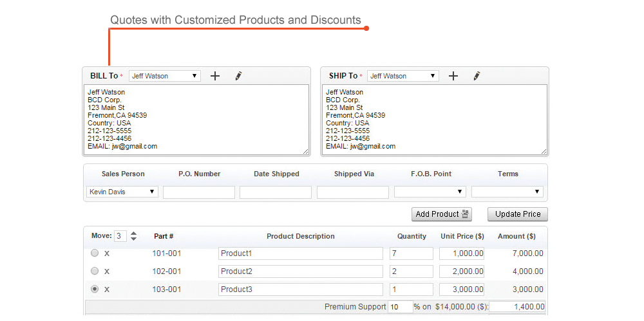This screenshot has width=644, height=321.
Task: Open the BILL To Jeff Watson dropdown
Action: pos(165,76)
